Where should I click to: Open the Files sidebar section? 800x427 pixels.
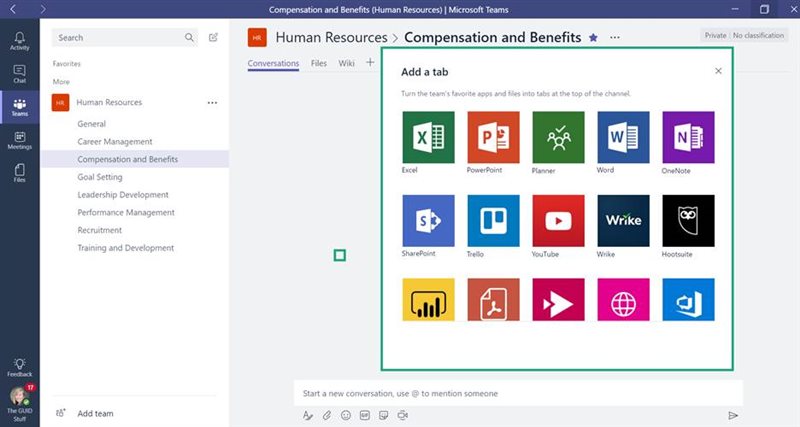19,173
